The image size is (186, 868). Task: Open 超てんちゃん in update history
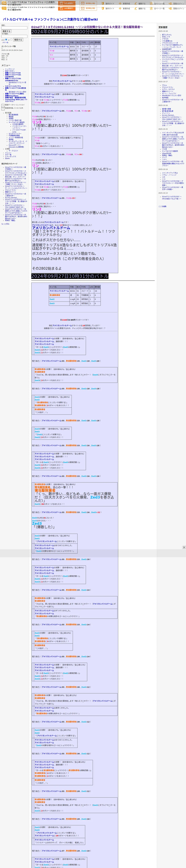click(167, 35)
